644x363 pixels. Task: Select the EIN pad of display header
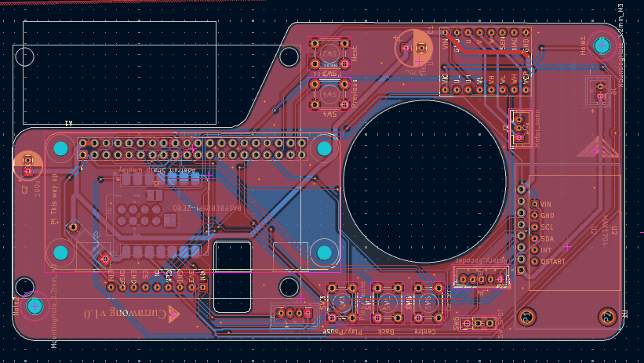pos(111,287)
